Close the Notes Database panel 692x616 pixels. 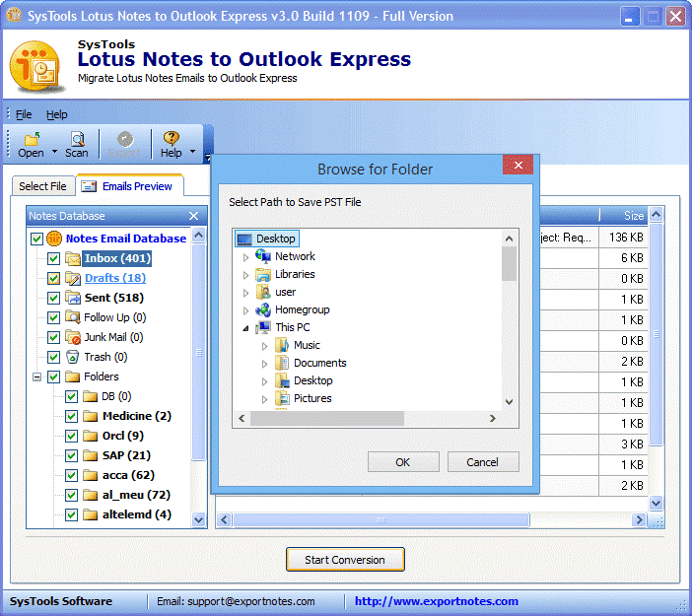point(193,216)
